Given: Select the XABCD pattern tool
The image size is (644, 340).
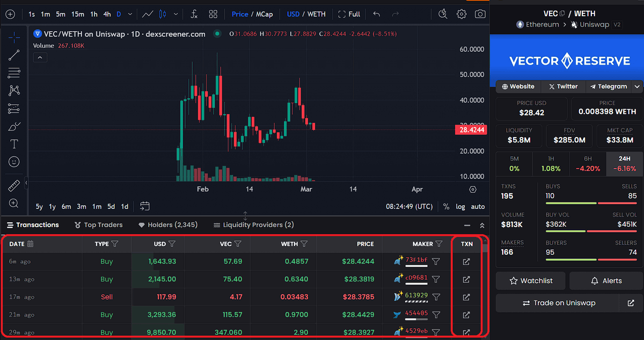Looking at the screenshot, I should pos(14,90).
